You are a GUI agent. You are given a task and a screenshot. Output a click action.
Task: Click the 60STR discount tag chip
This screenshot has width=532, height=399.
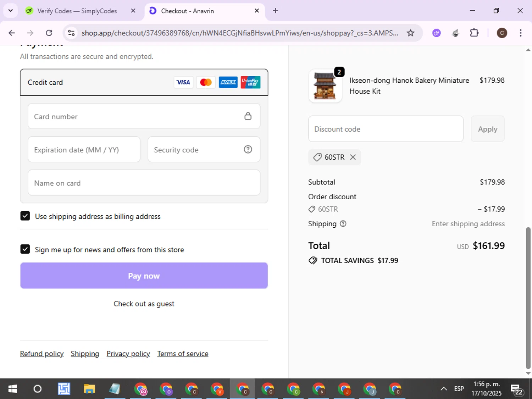tap(335, 157)
